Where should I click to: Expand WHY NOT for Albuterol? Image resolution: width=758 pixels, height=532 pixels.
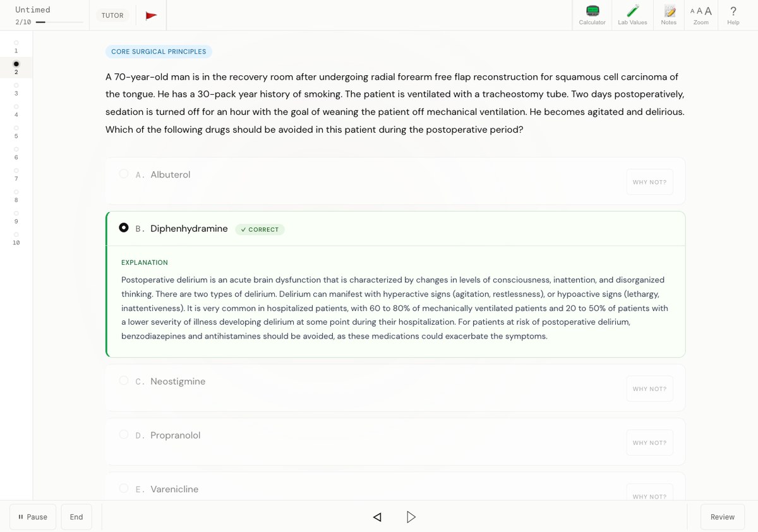click(x=649, y=182)
